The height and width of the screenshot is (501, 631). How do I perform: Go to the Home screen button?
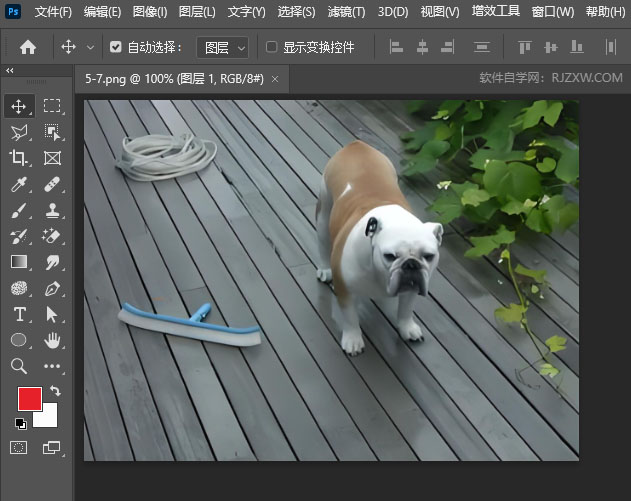(28, 47)
